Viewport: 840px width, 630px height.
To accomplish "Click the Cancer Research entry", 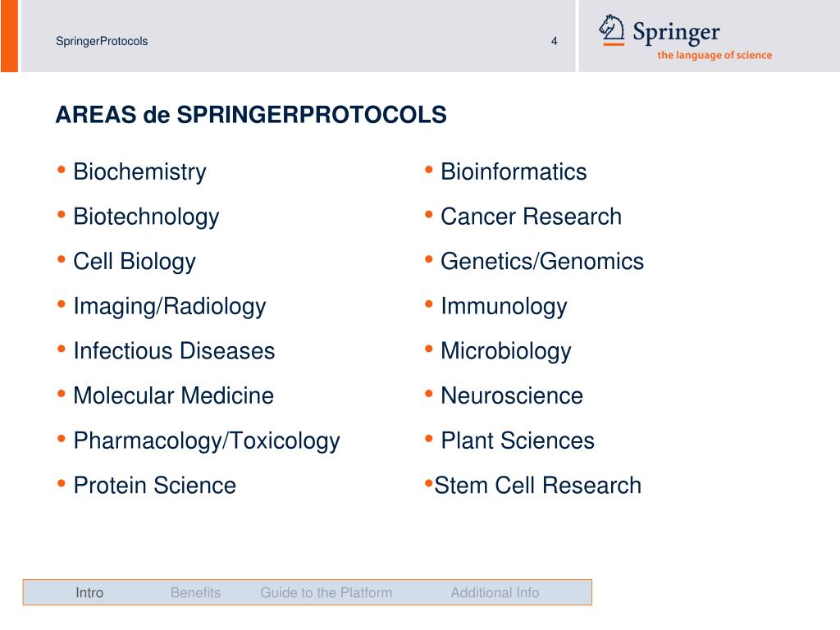I will point(531,217).
